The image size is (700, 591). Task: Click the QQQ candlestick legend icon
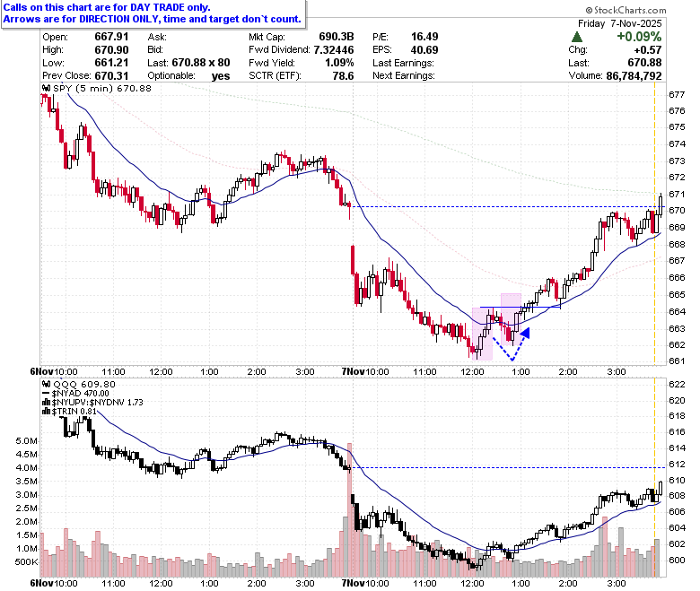point(46,384)
